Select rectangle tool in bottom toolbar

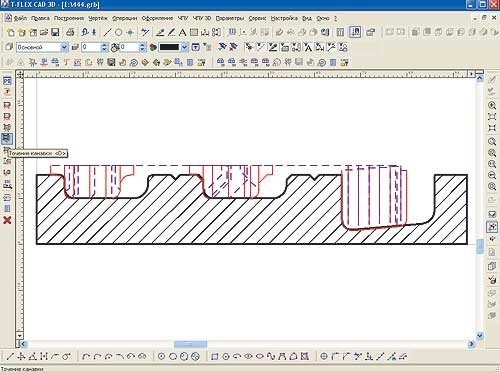click(215, 357)
